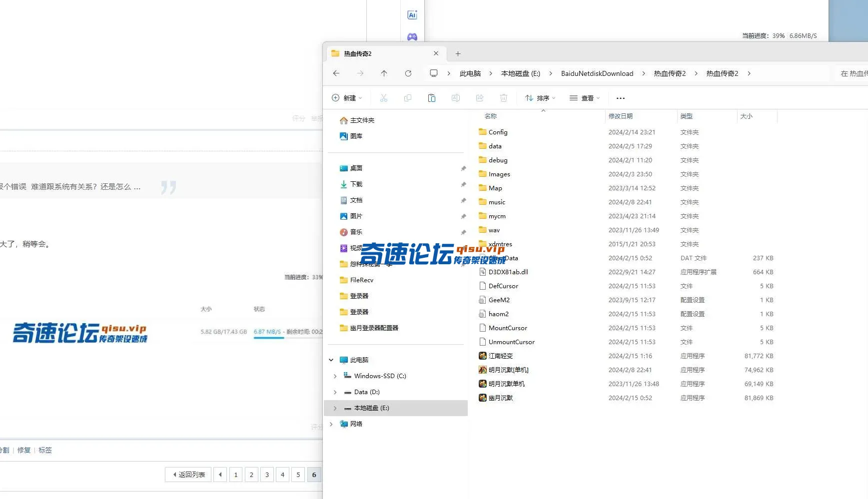Select the 明月沉默单机 application file
Screen dimensions: 868x499
[502, 384]
